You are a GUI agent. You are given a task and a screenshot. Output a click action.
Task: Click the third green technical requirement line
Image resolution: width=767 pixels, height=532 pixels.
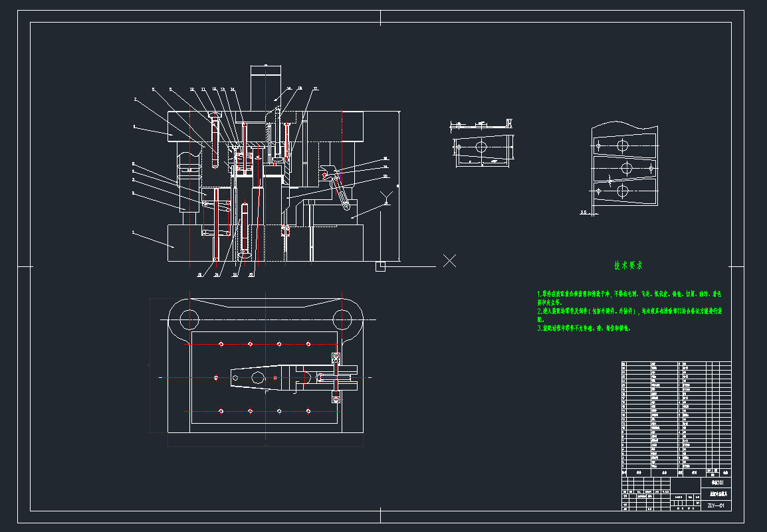coord(583,328)
